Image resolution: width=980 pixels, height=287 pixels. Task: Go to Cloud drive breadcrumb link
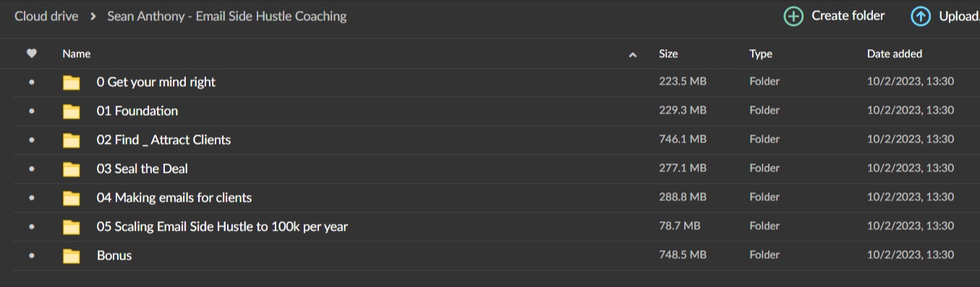(46, 16)
